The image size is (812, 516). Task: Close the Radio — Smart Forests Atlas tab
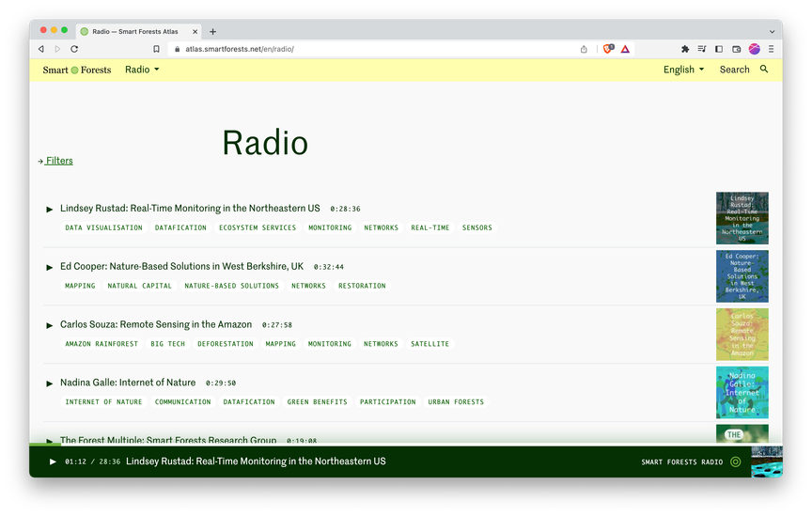point(195,32)
